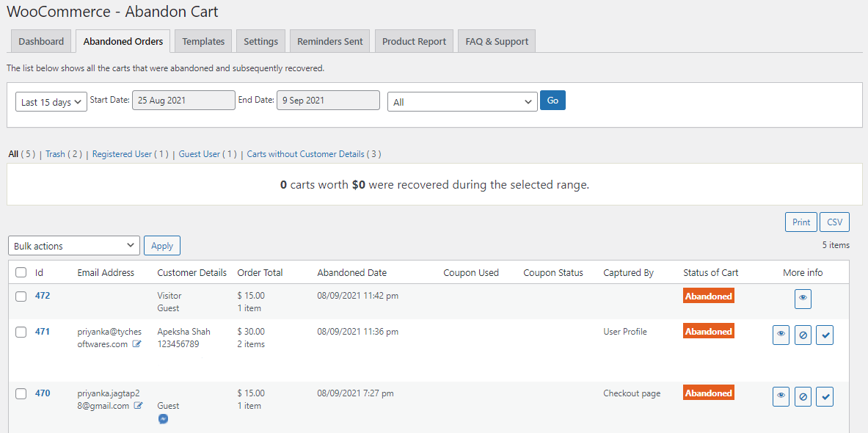Click the Email Address column header
The image size is (868, 433).
pos(106,272)
